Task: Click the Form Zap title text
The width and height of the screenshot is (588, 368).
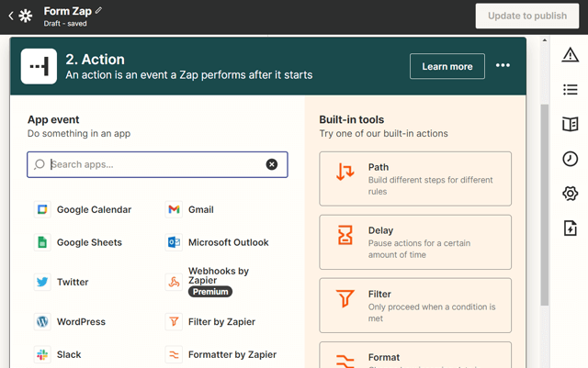Action: coord(67,11)
